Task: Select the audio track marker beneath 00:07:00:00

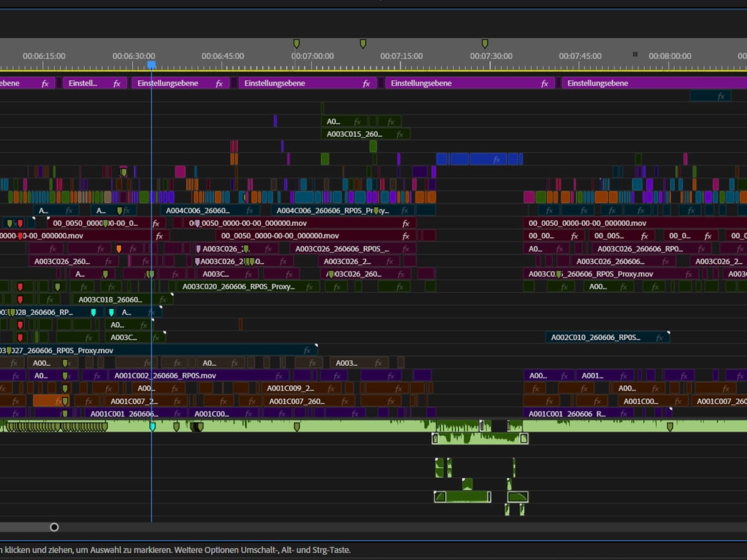Action: pyautogui.click(x=296, y=427)
